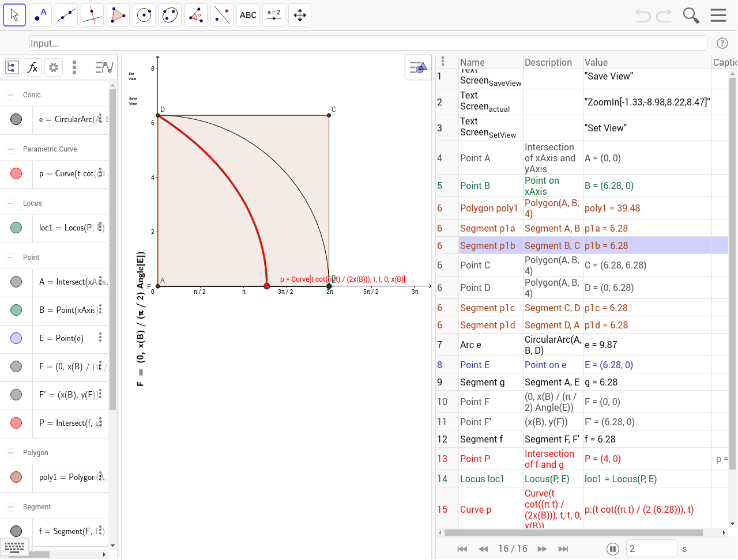Screen dimensions: 738x560
Task: Select the Perpendicular Line tool
Action: point(92,15)
